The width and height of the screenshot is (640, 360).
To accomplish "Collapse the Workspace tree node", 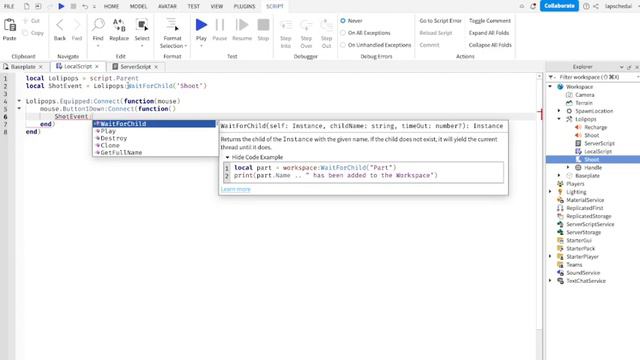I will point(550,87).
